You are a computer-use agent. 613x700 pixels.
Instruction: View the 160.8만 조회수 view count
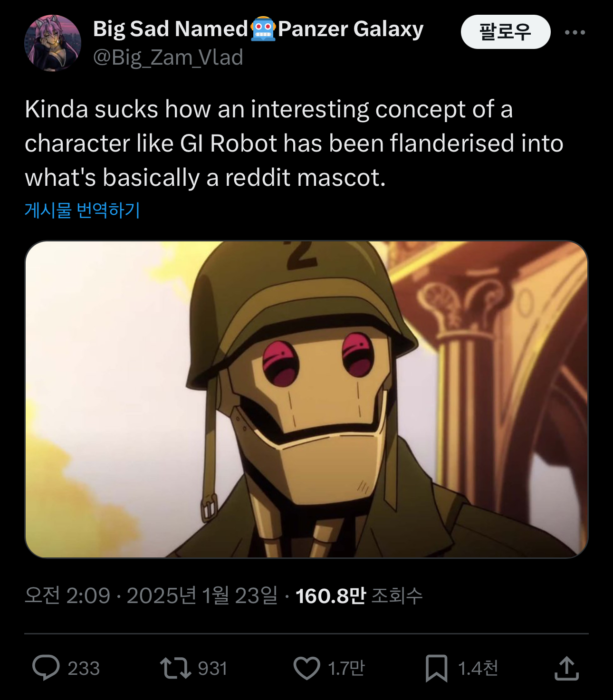point(359,595)
